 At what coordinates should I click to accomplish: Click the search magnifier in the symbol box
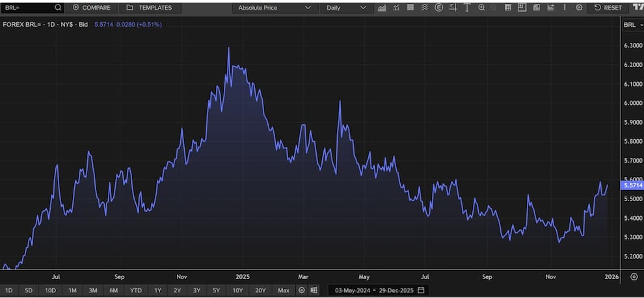click(58, 8)
